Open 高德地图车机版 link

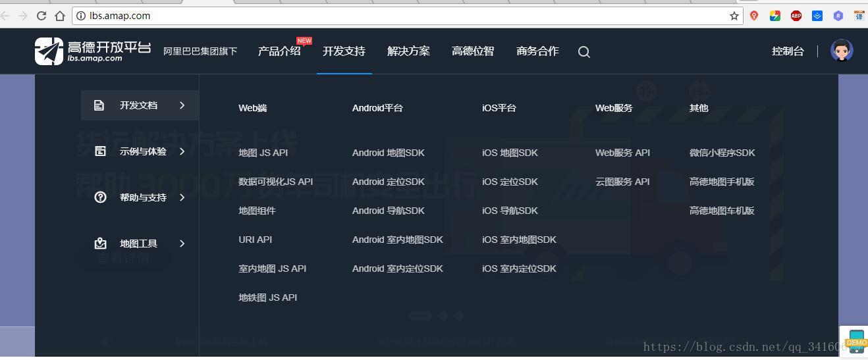(x=722, y=211)
